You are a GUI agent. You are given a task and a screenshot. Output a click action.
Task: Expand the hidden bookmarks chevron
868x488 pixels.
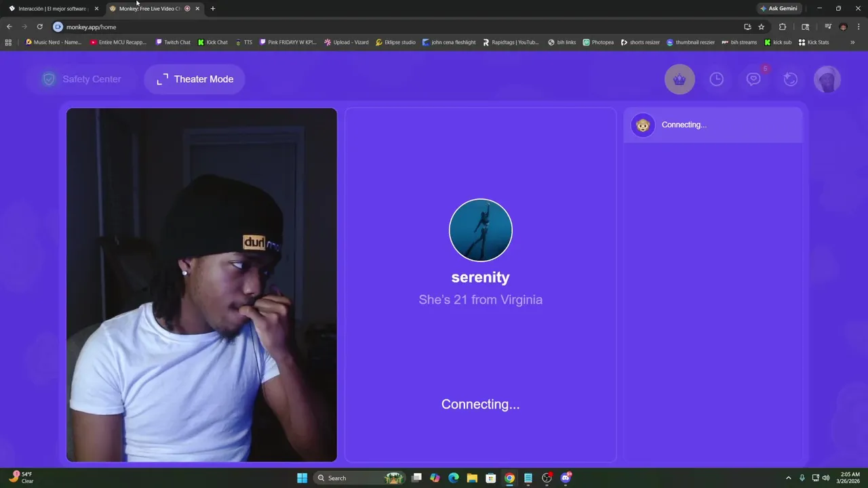click(852, 42)
